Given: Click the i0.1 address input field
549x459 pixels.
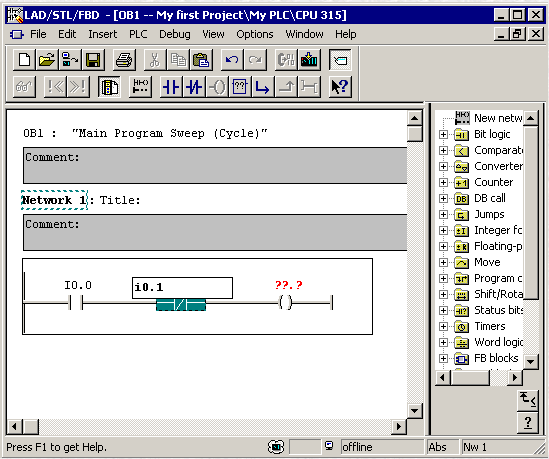Looking at the screenshot, I should 182,288.
